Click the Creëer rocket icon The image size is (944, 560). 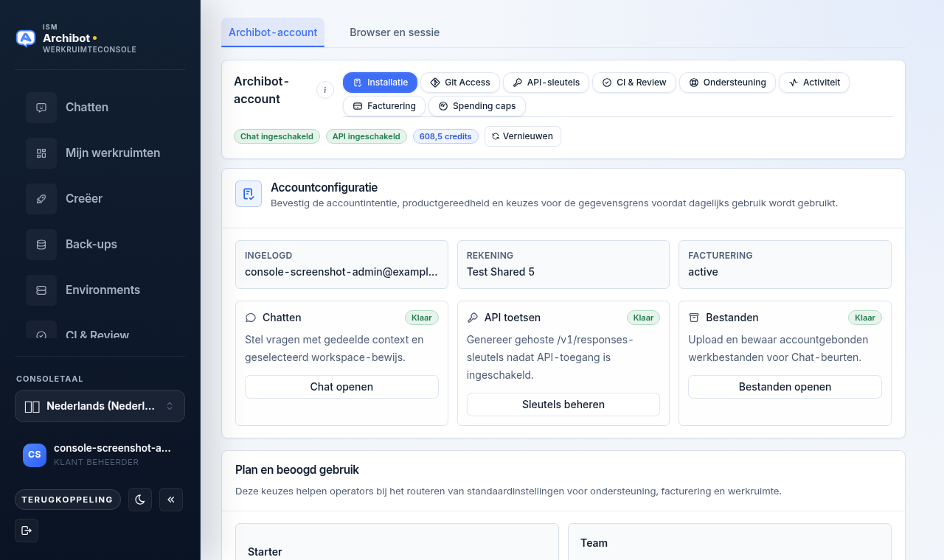(x=41, y=199)
